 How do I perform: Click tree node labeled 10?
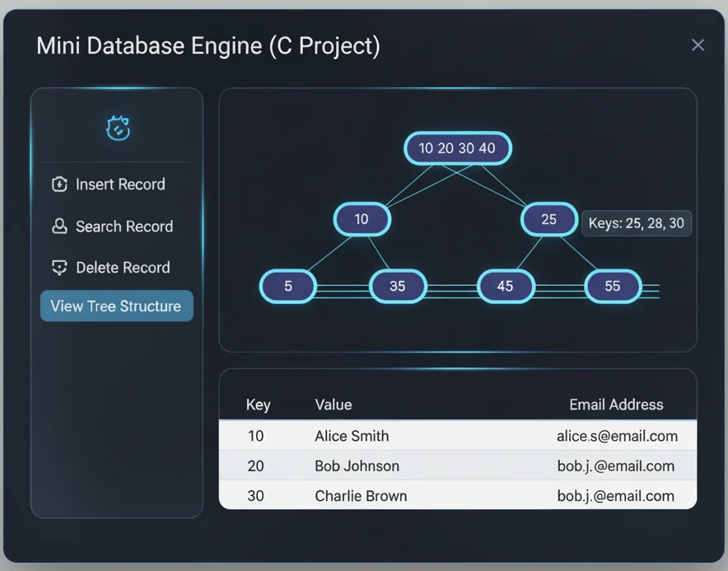[x=362, y=219]
